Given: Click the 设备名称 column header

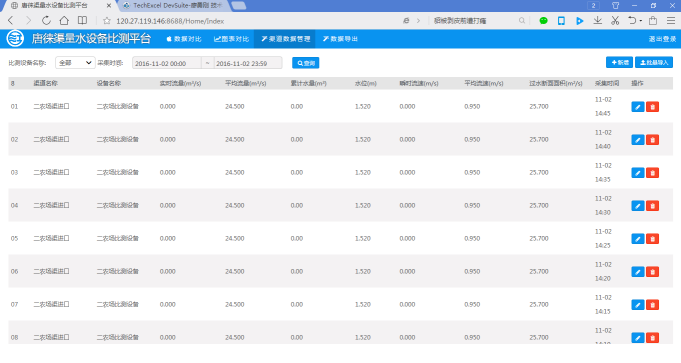Looking at the screenshot, I should tap(109, 83).
